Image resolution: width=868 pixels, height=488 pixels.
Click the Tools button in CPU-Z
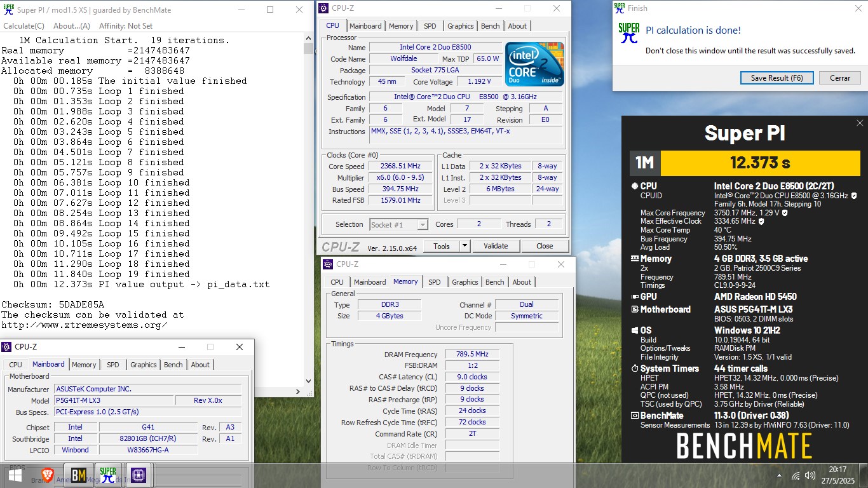click(x=442, y=246)
